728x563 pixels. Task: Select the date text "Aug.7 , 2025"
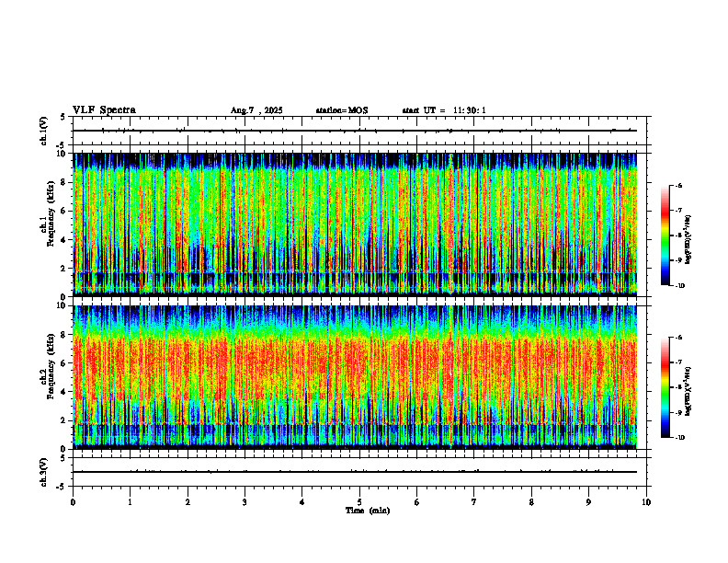tap(256, 110)
